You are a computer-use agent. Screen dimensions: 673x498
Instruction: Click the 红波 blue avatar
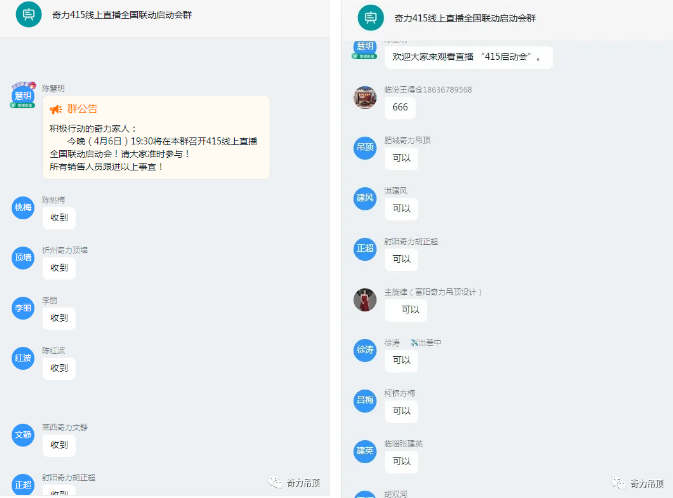[23, 358]
